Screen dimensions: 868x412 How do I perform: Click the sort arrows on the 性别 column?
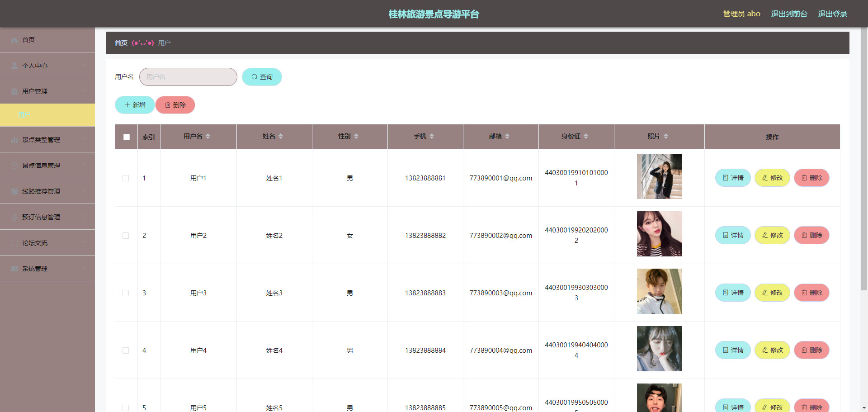point(356,136)
